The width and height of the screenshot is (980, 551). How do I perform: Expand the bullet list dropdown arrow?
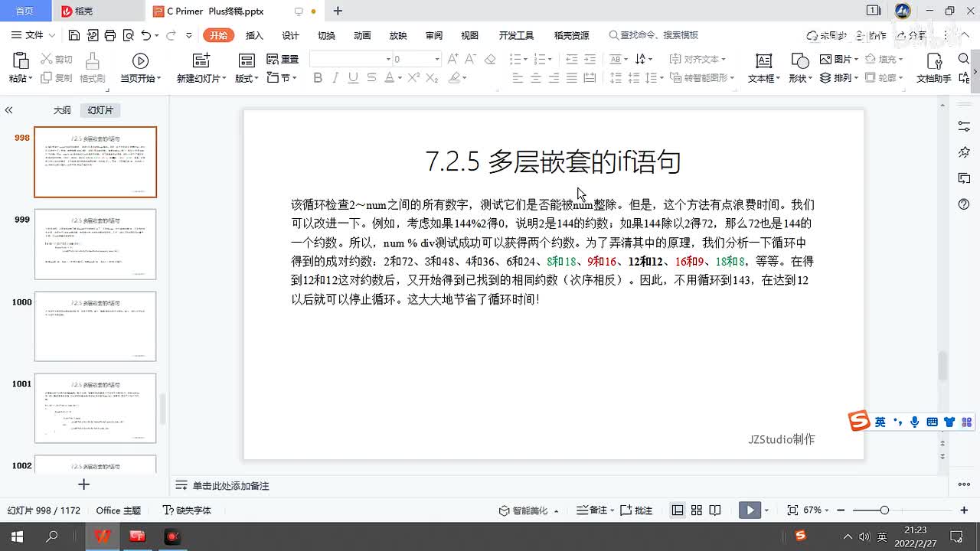coord(525,59)
